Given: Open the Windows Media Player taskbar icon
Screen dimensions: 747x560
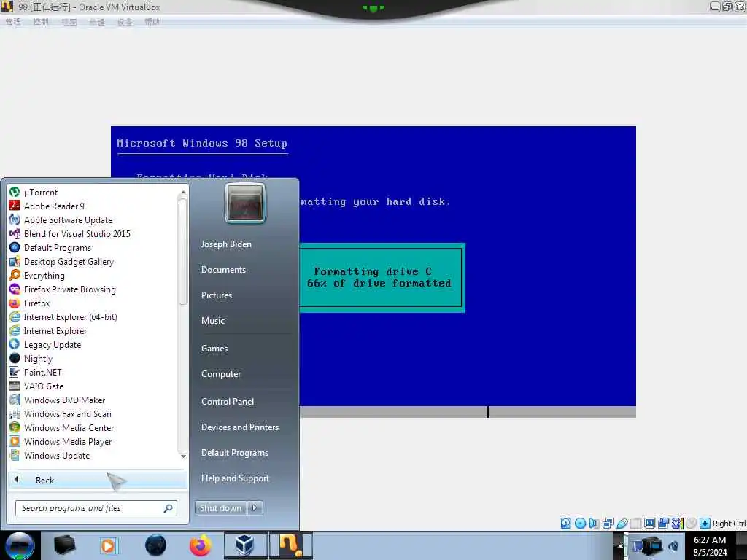Looking at the screenshot, I should click(109, 545).
